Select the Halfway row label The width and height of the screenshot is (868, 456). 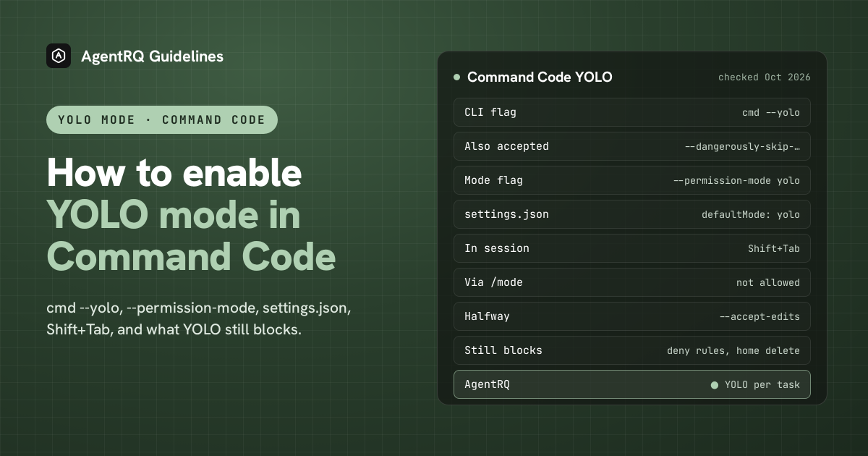(x=487, y=316)
